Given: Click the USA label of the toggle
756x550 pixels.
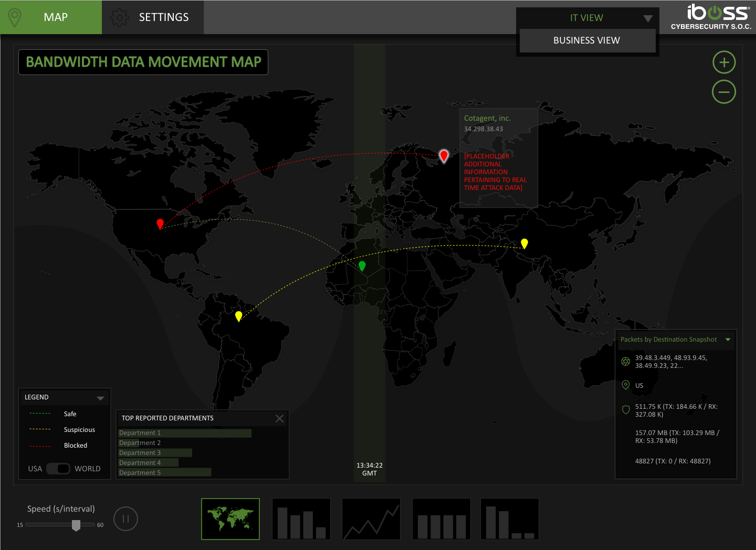Looking at the screenshot, I should click(x=35, y=469).
